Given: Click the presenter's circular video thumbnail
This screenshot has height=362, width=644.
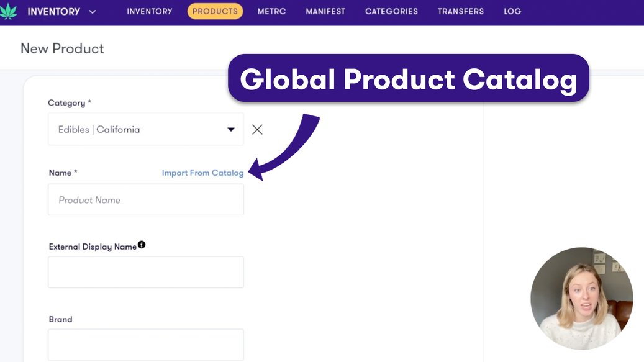Looking at the screenshot, I should coord(581,299).
